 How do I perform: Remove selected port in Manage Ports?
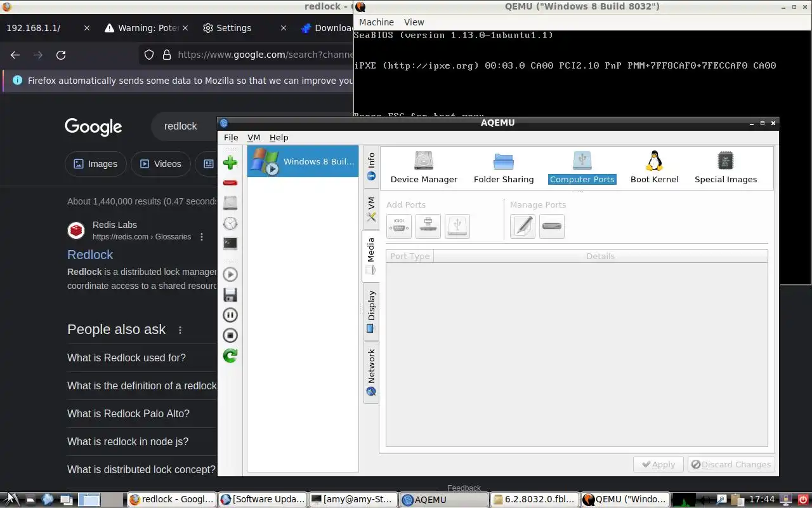(x=552, y=226)
